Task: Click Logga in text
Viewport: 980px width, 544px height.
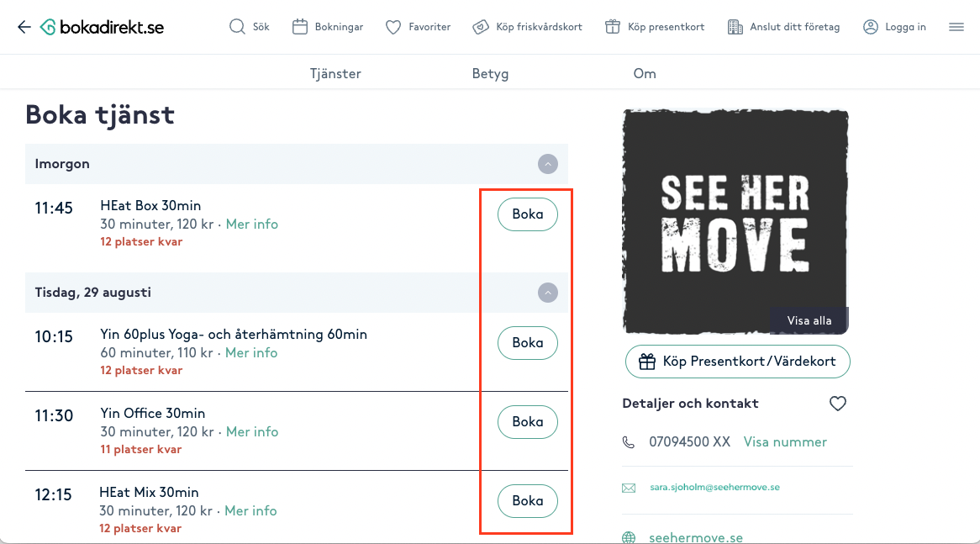Action: tap(905, 27)
